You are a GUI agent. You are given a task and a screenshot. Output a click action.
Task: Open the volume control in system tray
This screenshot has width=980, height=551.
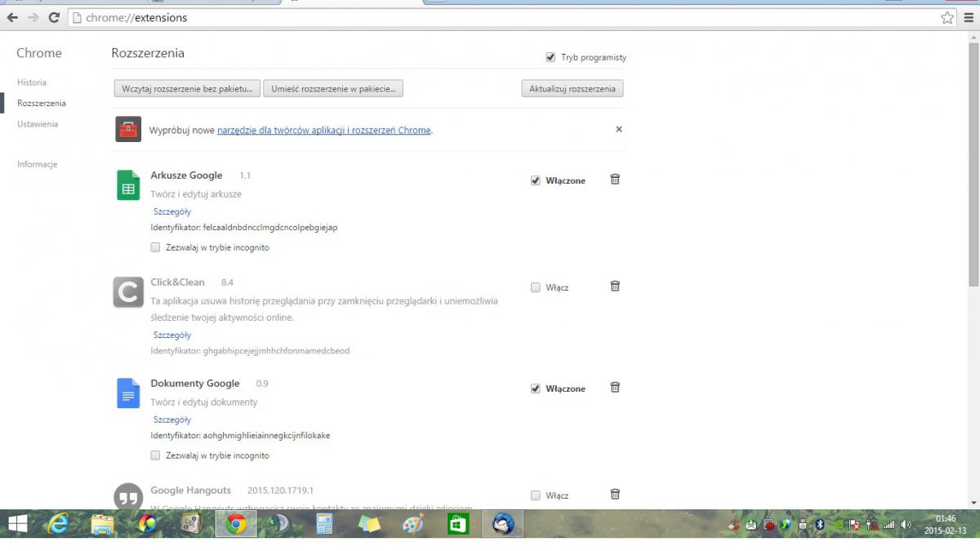[906, 524]
